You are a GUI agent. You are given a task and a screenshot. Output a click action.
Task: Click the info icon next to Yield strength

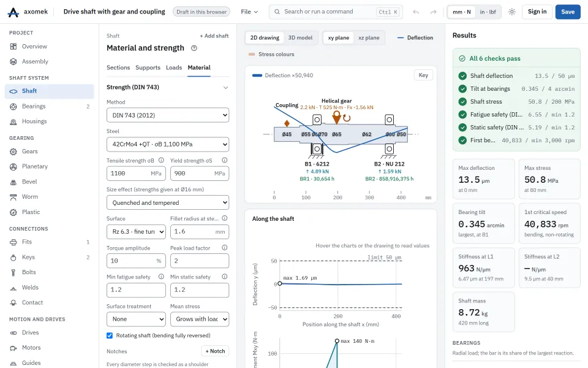225,160
